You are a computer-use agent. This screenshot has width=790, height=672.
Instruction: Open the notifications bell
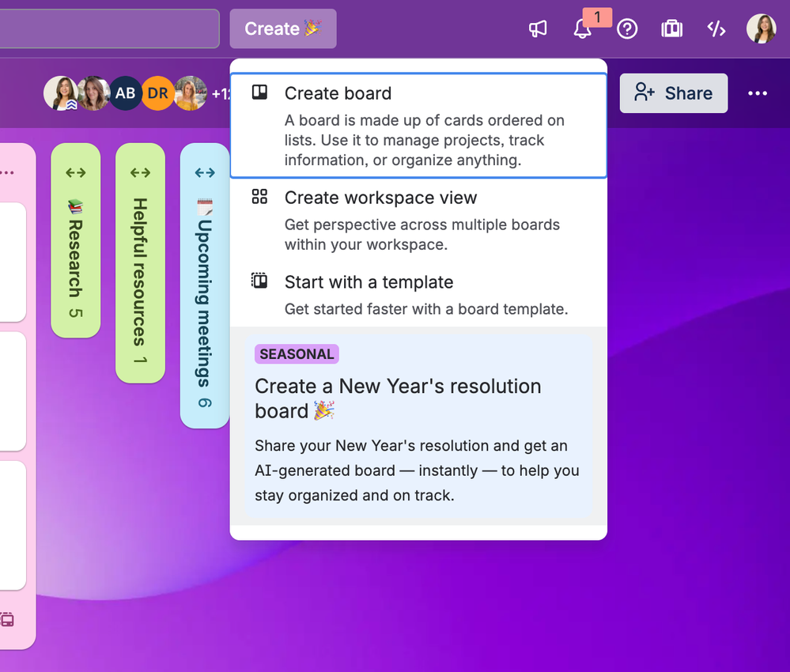(583, 28)
